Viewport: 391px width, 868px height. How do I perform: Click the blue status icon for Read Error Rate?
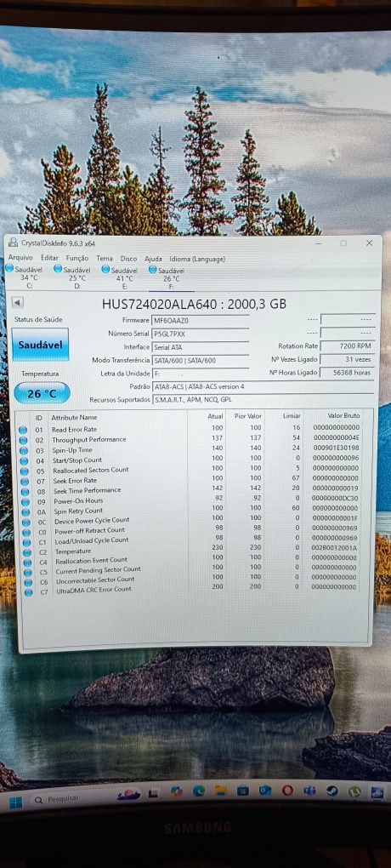pos(23,430)
